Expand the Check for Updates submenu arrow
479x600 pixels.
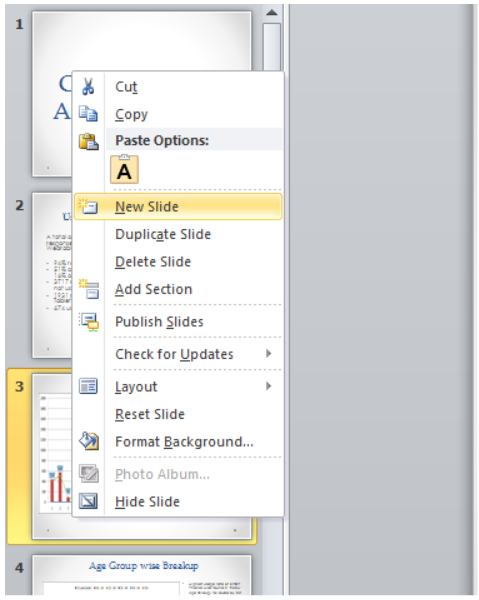tap(269, 354)
